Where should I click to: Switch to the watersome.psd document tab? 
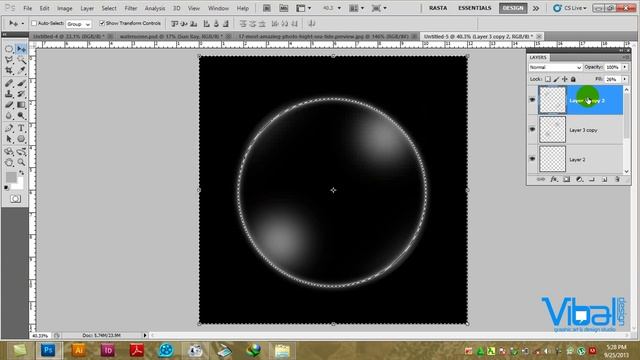pyautogui.click(x=174, y=36)
